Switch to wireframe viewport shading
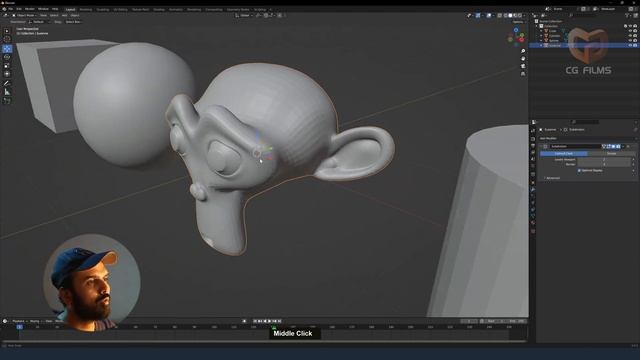Image resolution: width=640 pixels, height=360 pixels. coord(505,15)
